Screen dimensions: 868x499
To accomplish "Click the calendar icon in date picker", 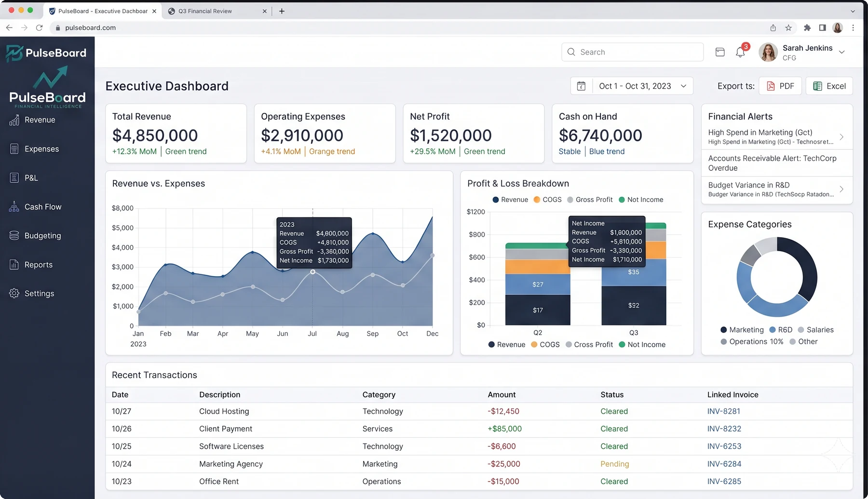I will tap(582, 86).
